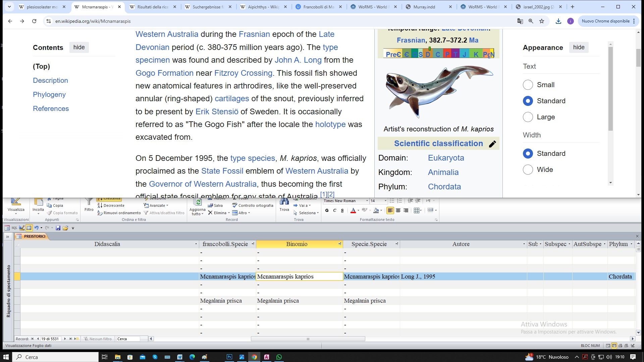Select Wide width radio

click(x=528, y=170)
